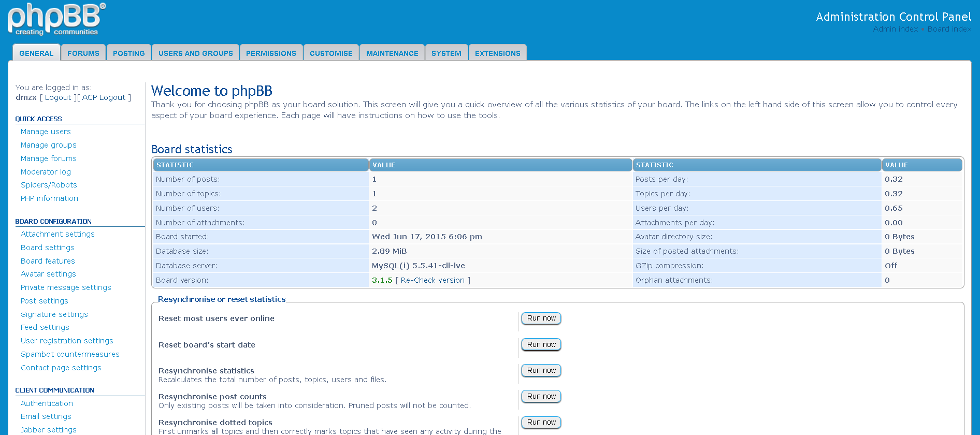Click Orphan attachments label
Viewport: 980px width, 435px height.
(674, 280)
